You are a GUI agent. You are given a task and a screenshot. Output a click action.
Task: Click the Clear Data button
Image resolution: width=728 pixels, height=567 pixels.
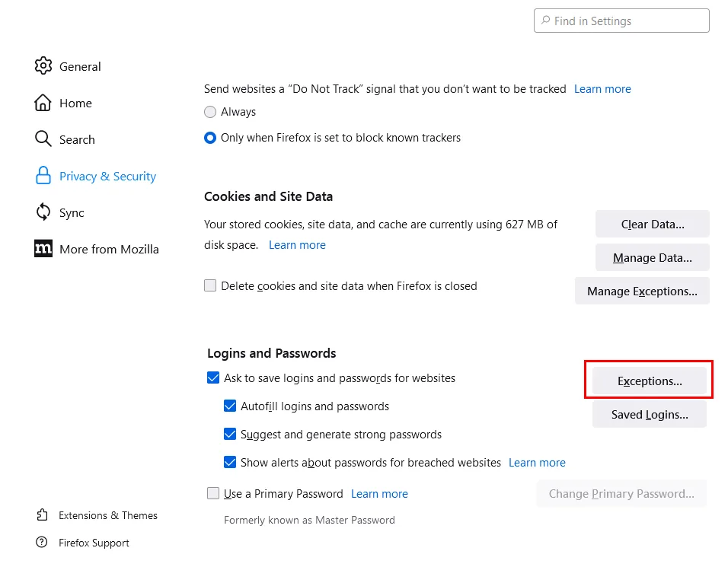point(653,224)
